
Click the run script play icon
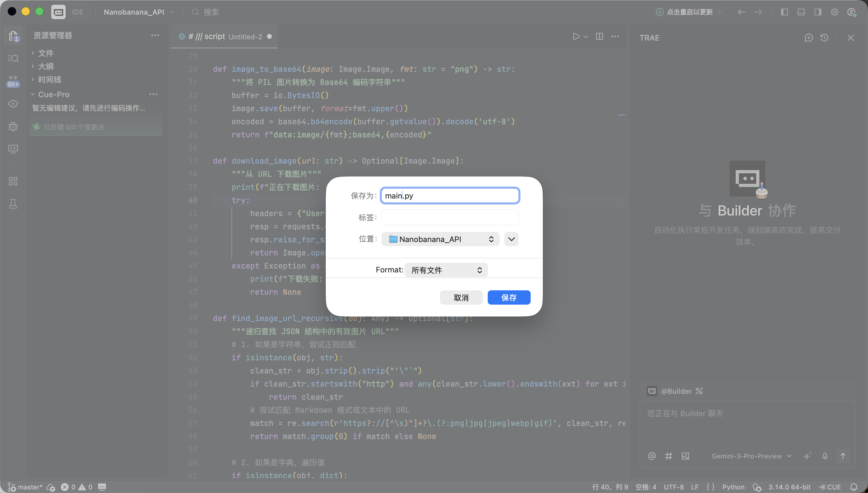coord(576,37)
